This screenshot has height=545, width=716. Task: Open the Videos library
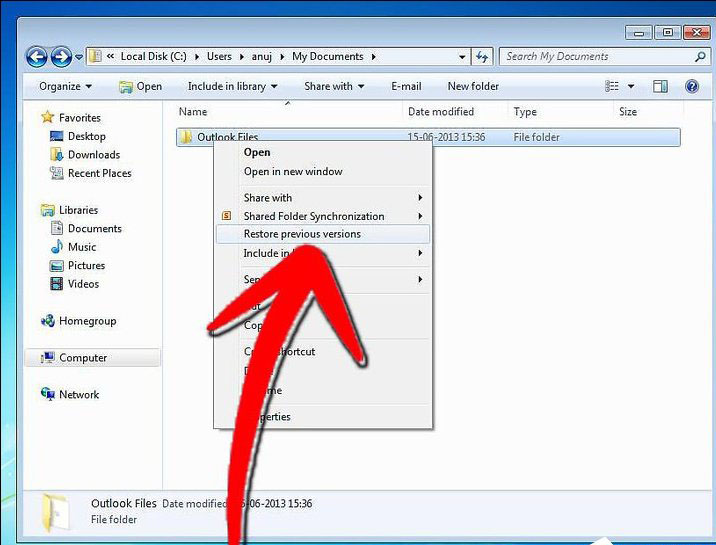[x=83, y=284]
